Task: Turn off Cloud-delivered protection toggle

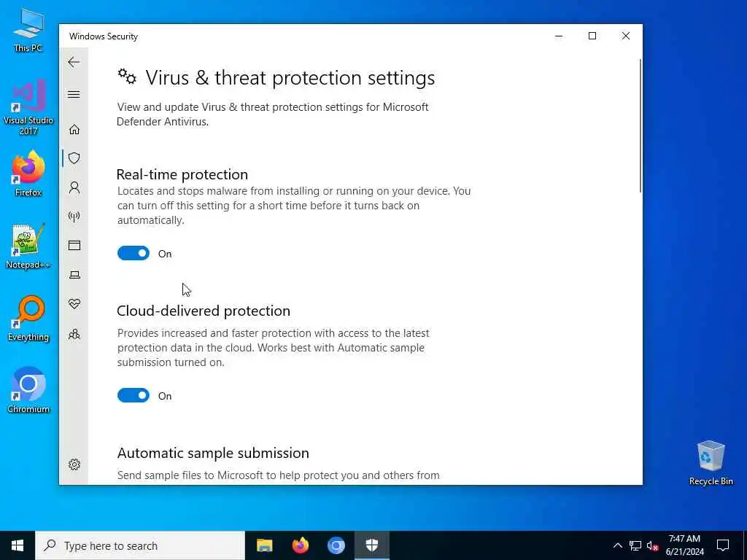Action: (133, 395)
